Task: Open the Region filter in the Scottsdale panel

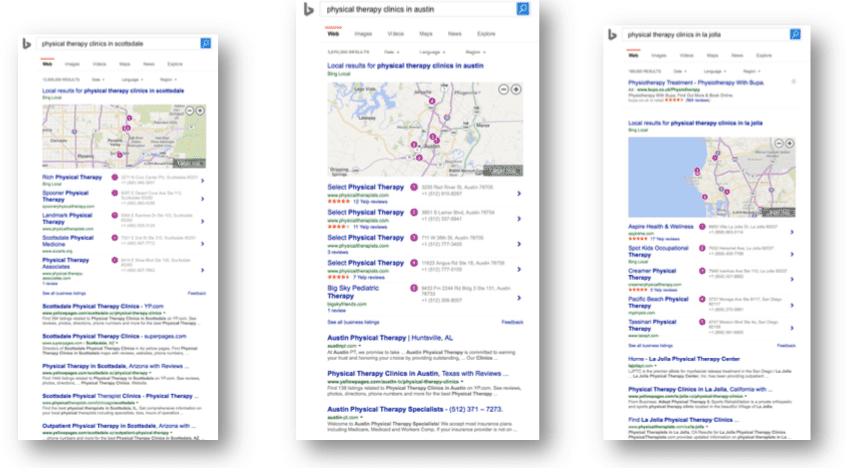Action: [168, 80]
